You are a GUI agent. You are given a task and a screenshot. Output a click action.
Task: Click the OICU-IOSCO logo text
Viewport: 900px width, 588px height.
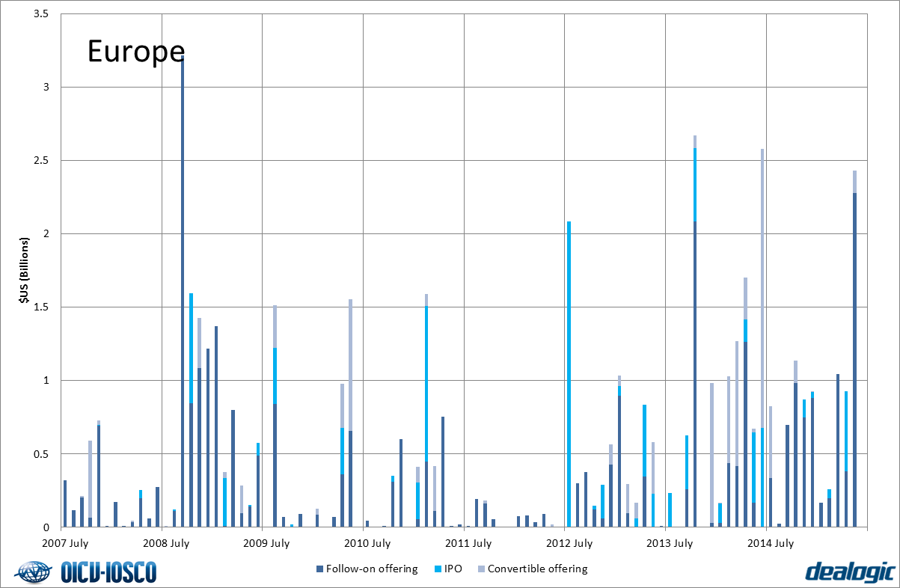108,573
